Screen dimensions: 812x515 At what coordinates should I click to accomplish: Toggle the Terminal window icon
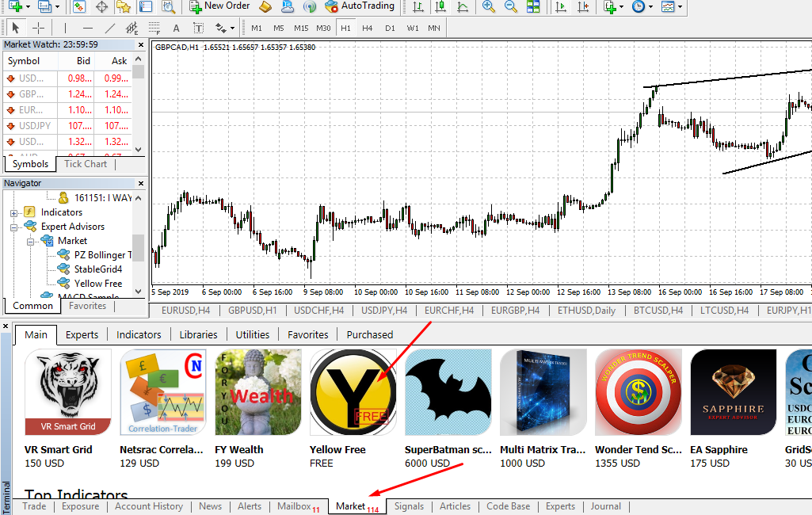tap(146, 6)
